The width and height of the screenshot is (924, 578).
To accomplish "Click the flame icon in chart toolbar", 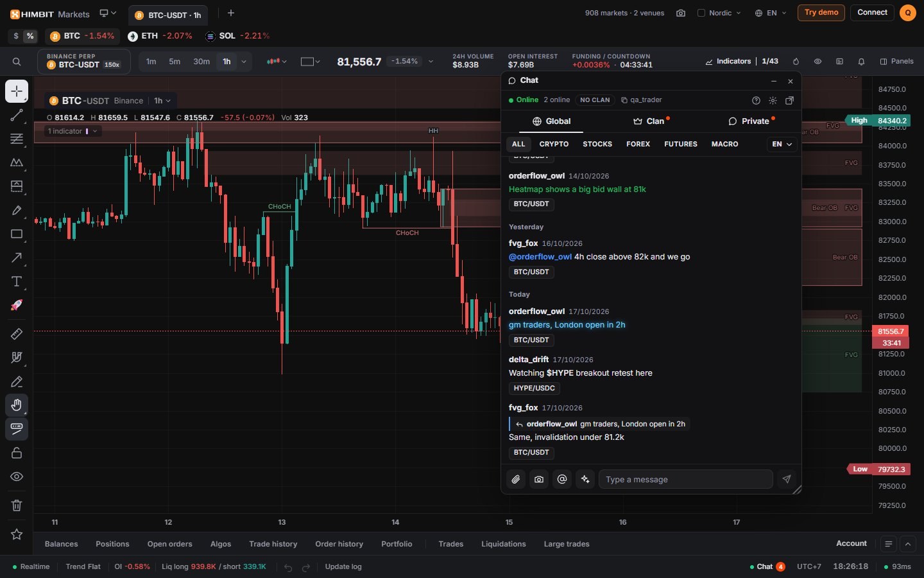I will tap(796, 62).
